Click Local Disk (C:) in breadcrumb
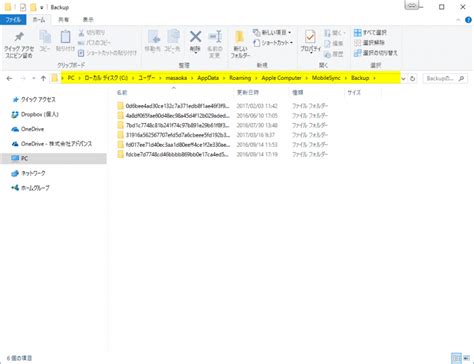Viewport: 474px width, 364px height. tap(106, 78)
